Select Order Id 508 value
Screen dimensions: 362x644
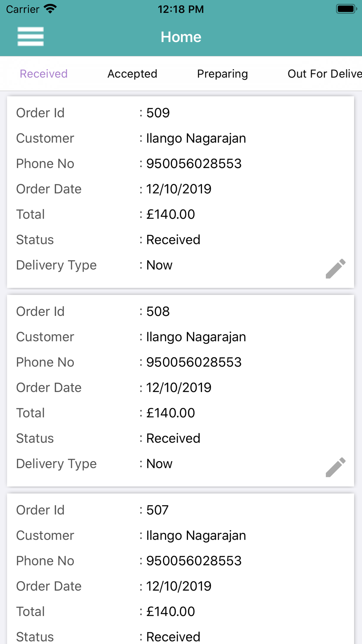[x=158, y=311]
